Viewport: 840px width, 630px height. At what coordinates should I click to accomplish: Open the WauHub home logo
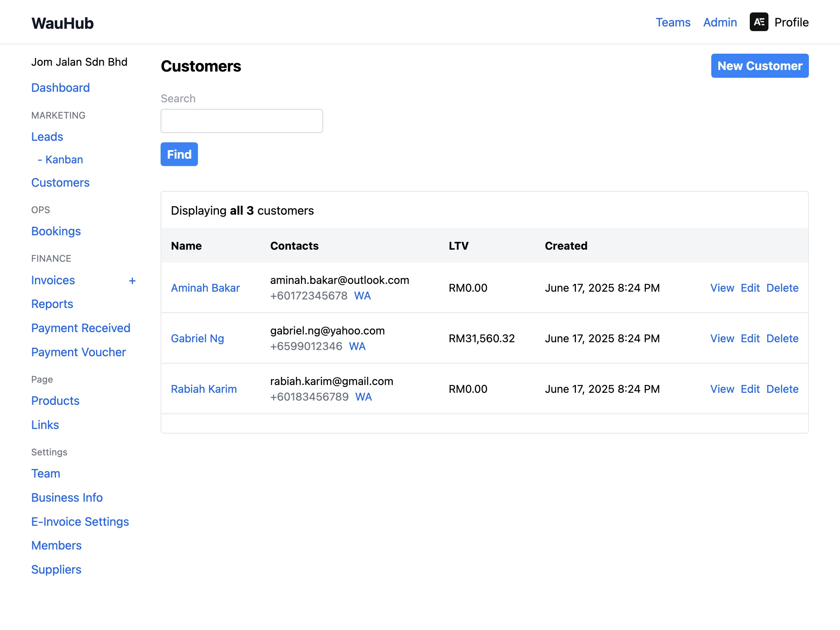point(63,23)
